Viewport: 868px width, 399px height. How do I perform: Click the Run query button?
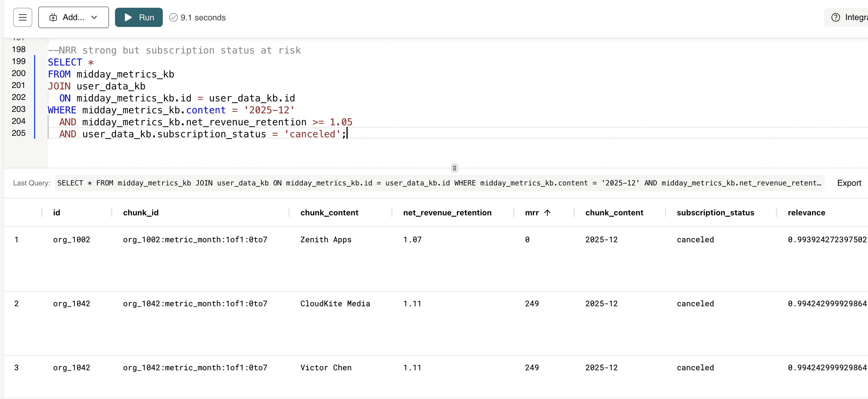click(x=139, y=17)
